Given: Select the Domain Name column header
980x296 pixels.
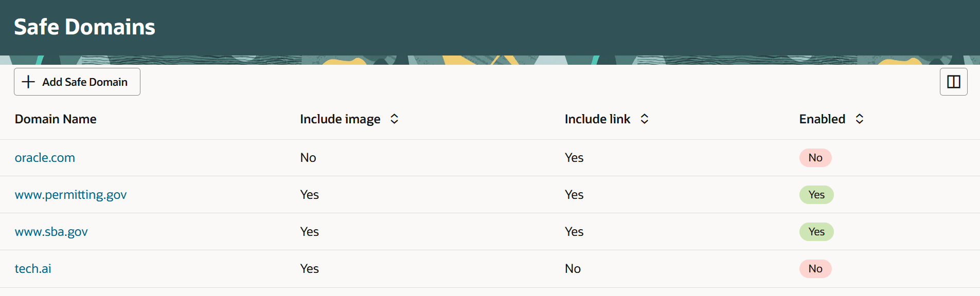Looking at the screenshot, I should (x=56, y=119).
